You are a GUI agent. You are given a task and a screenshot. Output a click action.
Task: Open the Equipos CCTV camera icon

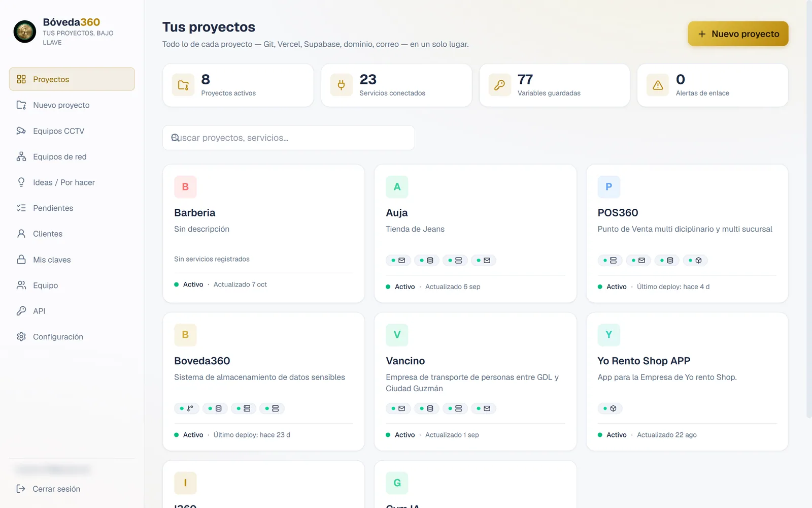pyautogui.click(x=21, y=131)
